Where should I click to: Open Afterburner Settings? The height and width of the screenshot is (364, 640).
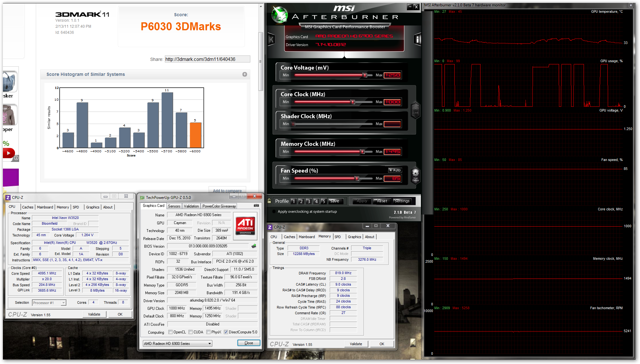pos(402,201)
